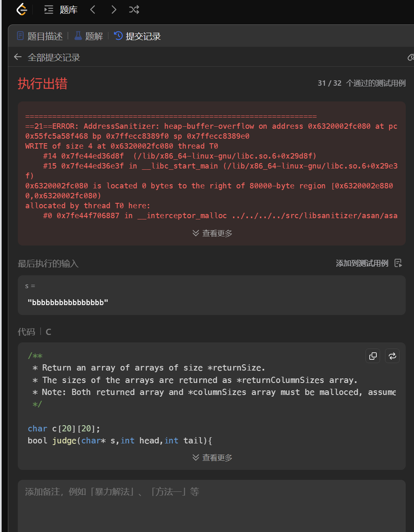This screenshot has height=532, width=414.
Task: Click the swap code to editor icon
Action: [392, 356]
